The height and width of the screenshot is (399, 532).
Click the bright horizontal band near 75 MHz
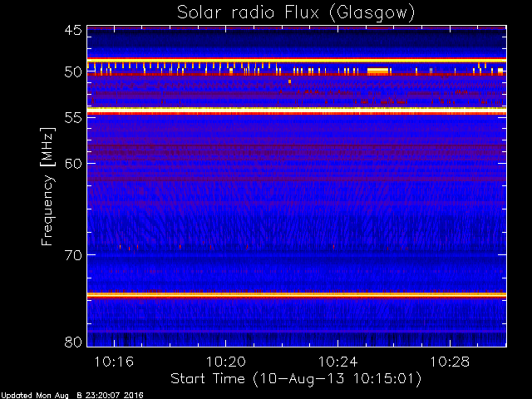coord(296,295)
